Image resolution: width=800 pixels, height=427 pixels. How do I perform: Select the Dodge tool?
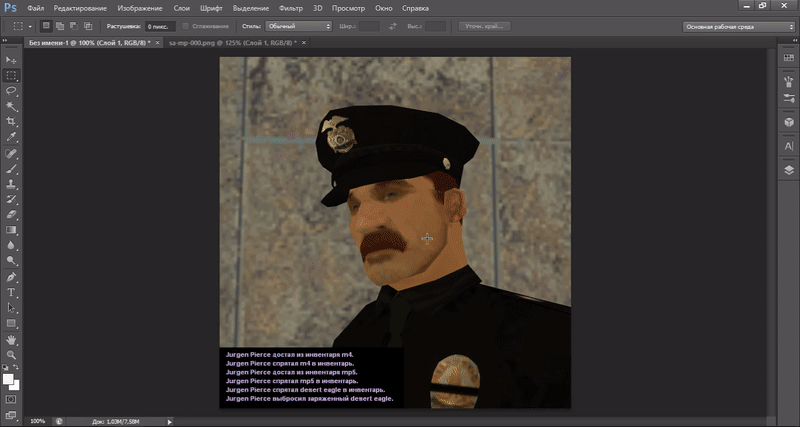tap(11, 260)
